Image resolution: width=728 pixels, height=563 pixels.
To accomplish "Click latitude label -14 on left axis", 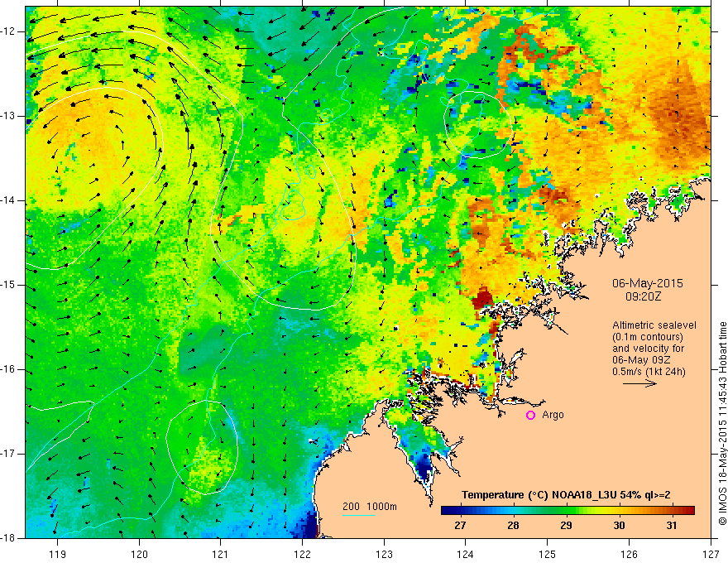I will pyautogui.click(x=8, y=200).
